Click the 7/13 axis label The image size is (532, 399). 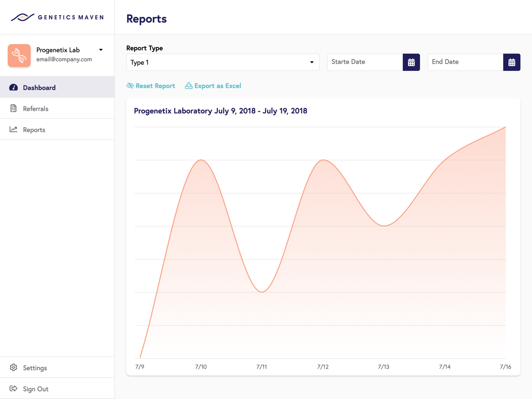[383, 367]
